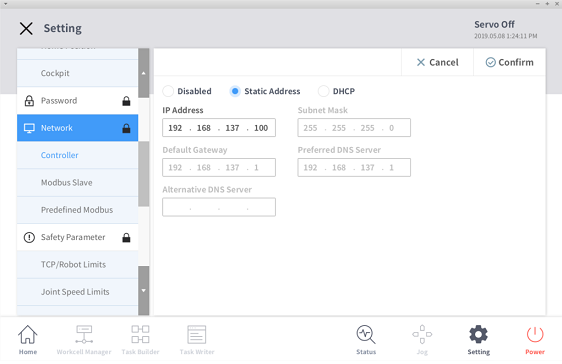Open the Status monitor icon
The width and height of the screenshot is (562, 364).
[x=366, y=335]
